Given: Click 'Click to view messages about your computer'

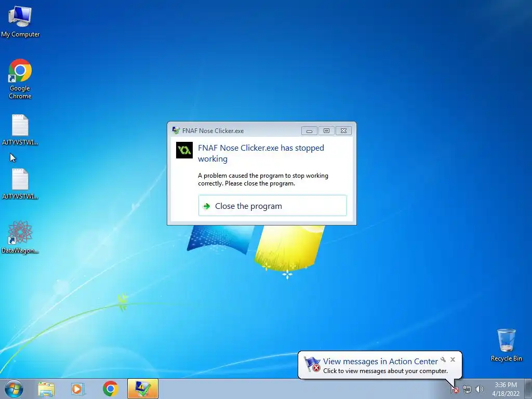Looking at the screenshot, I should pyautogui.click(x=385, y=371).
